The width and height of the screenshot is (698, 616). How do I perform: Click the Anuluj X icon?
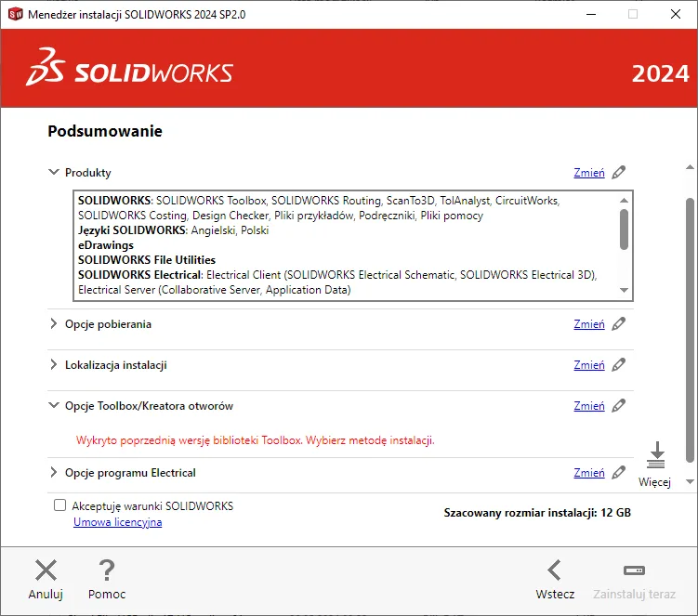[46, 570]
